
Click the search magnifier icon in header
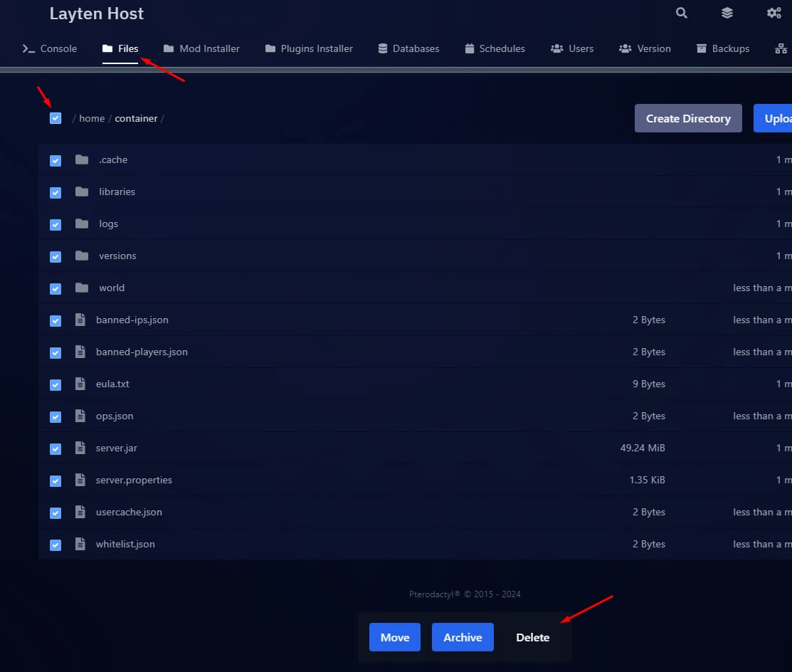pyautogui.click(x=682, y=13)
